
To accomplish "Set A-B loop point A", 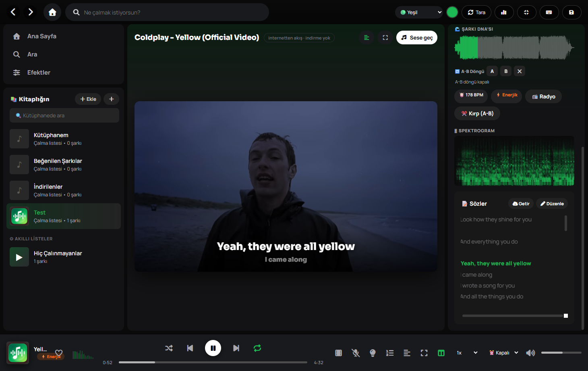I will [x=492, y=71].
